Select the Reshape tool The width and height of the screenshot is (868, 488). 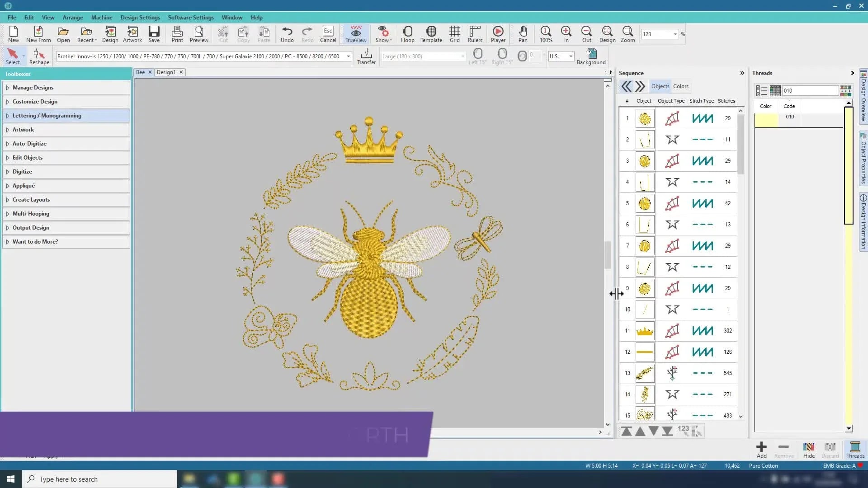tap(38, 55)
